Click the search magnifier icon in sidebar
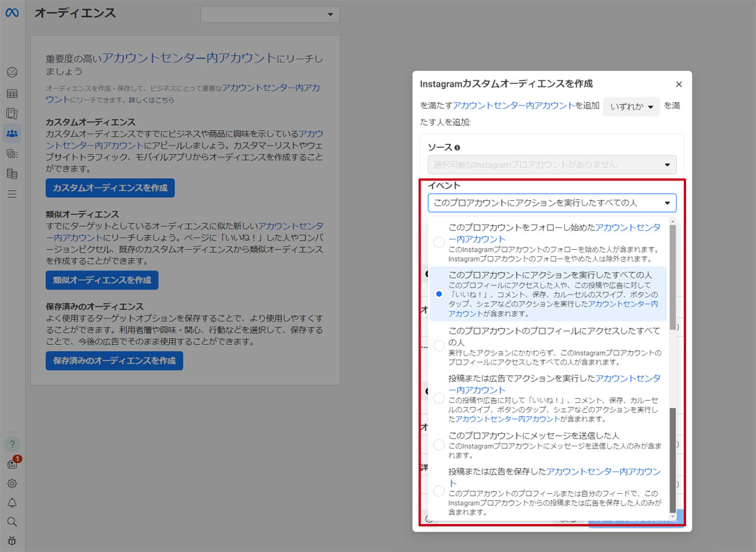Image resolution: width=756 pixels, height=552 pixels. [x=12, y=521]
